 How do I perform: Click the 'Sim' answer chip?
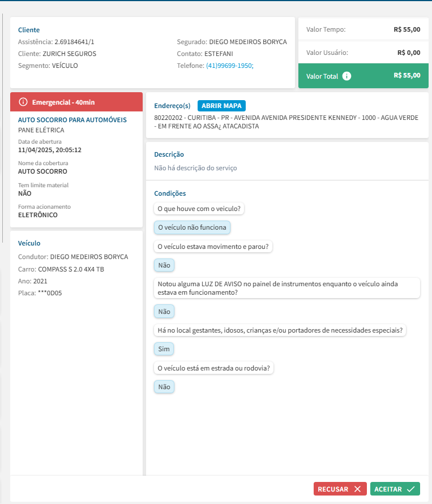[x=164, y=349]
